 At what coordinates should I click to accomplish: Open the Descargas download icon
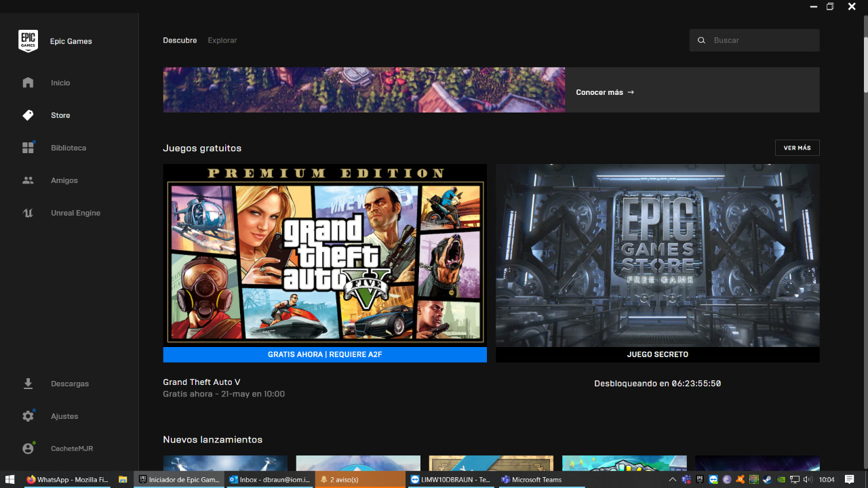[x=28, y=384]
